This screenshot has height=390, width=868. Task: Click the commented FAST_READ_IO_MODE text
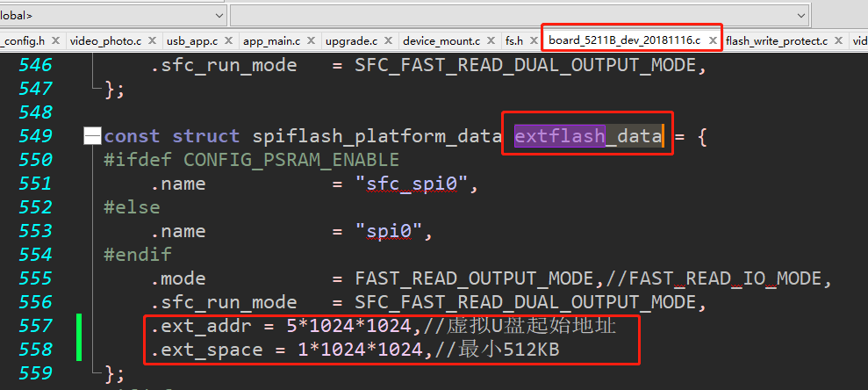725,278
